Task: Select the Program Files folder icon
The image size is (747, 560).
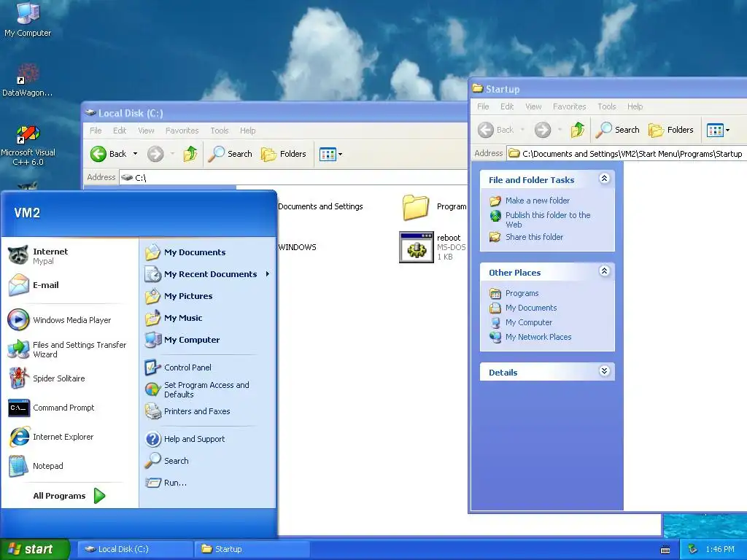Action: (415, 207)
